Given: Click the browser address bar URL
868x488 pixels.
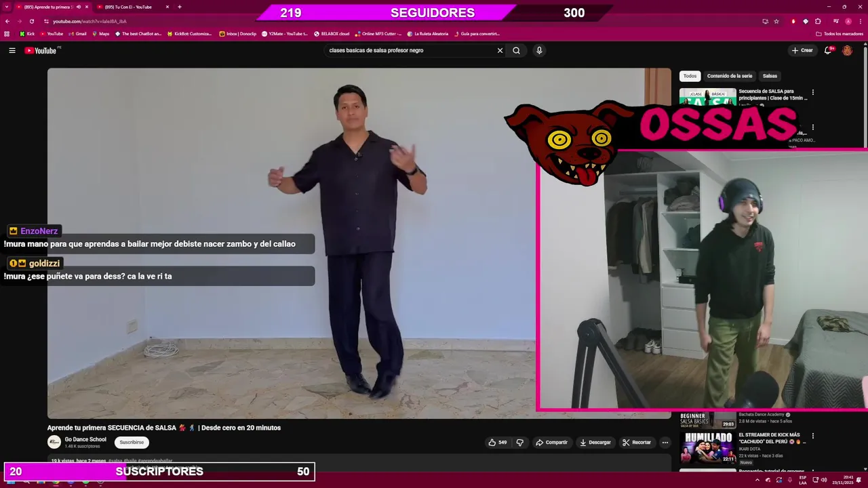Looking at the screenshot, I should 90,21.
